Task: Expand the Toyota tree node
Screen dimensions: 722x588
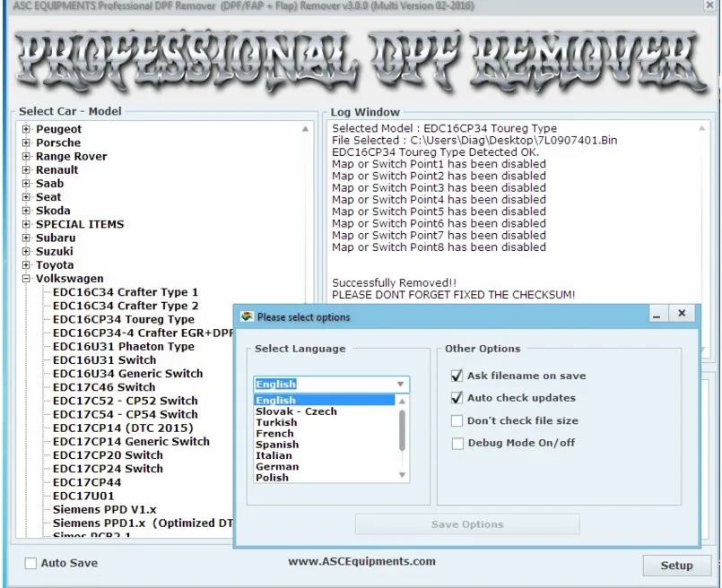Action: pyautogui.click(x=26, y=264)
